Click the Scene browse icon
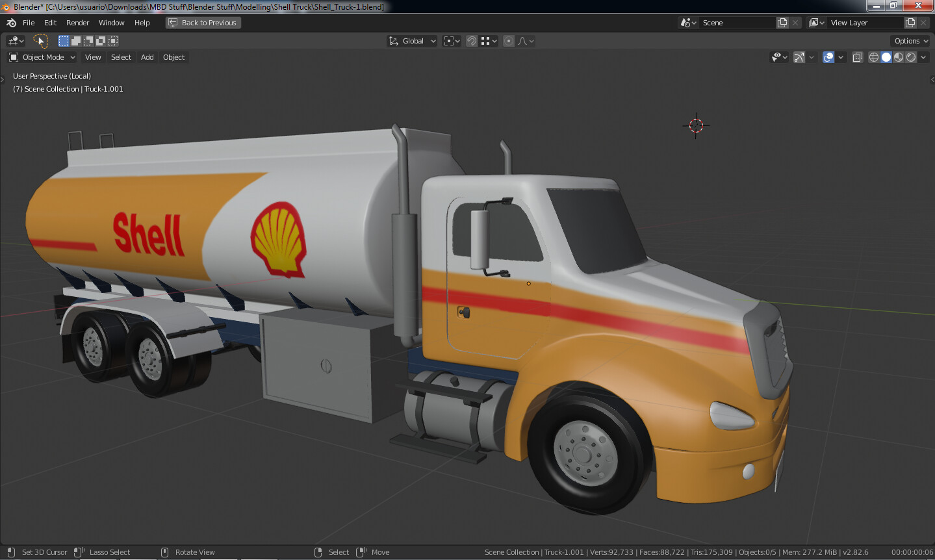This screenshot has width=935, height=560. click(x=689, y=23)
